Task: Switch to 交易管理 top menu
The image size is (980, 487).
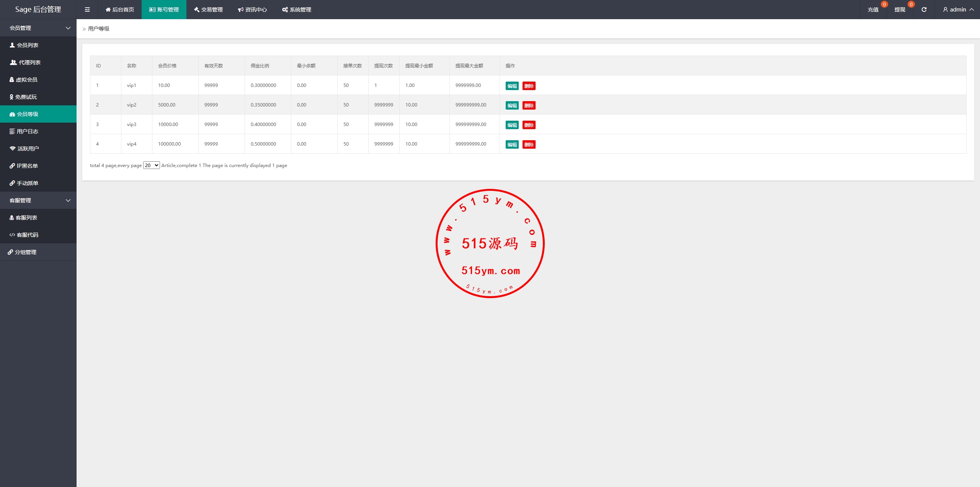Action: click(208, 10)
